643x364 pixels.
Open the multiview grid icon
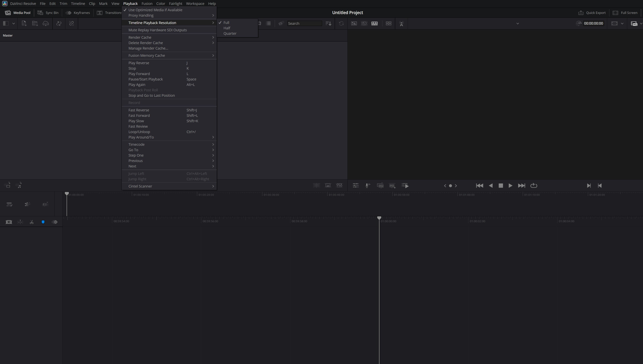[389, 23]
